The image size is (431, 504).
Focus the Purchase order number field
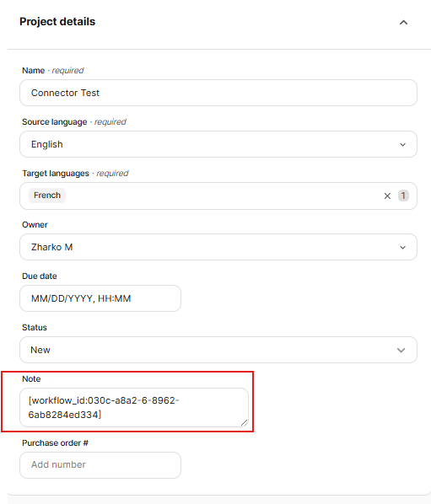pos(100,465)
